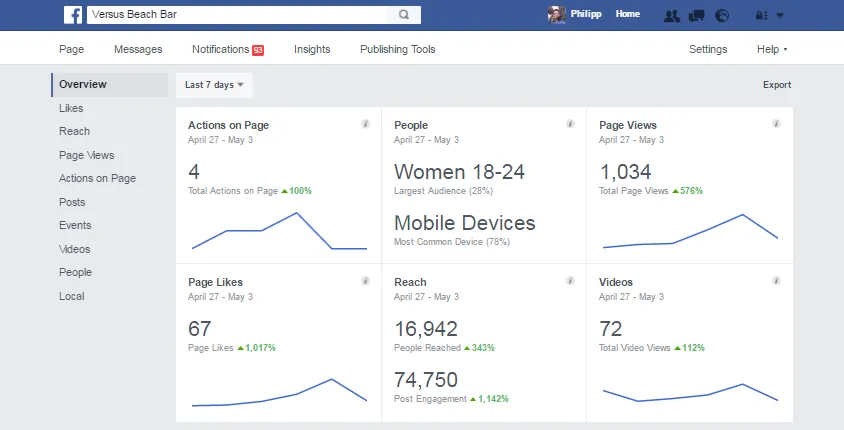Open the friend requests icon

click(x=672, y=16)
